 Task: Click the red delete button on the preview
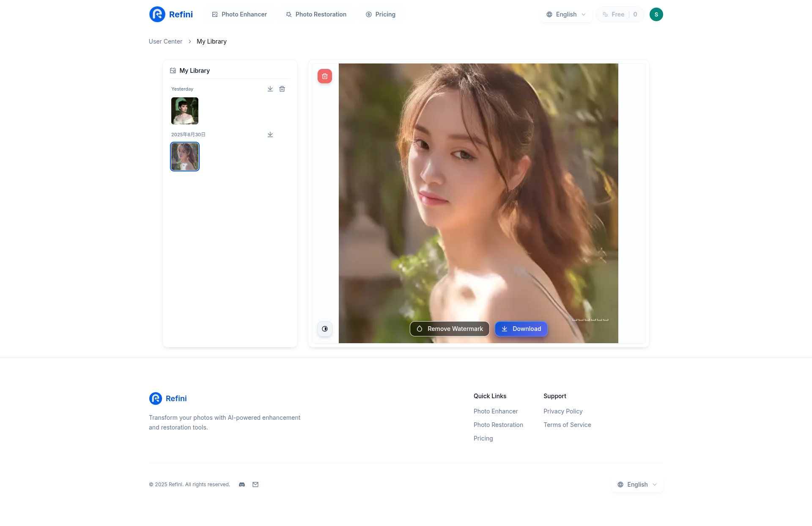click(325, 76)
